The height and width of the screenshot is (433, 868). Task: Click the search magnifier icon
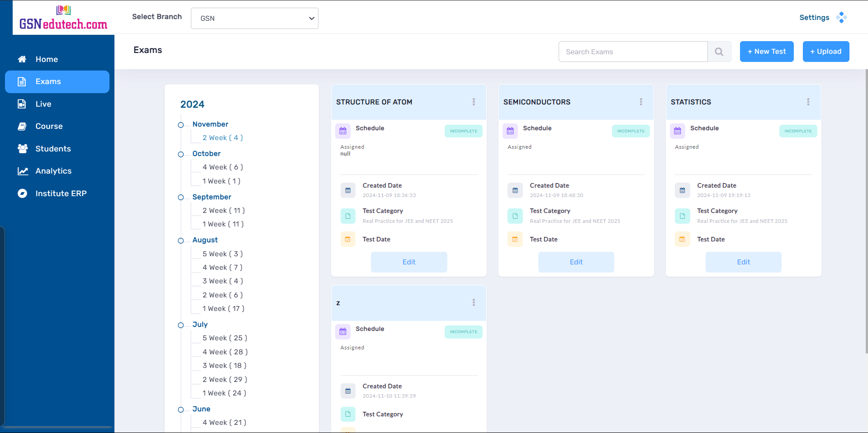[719, 52]
